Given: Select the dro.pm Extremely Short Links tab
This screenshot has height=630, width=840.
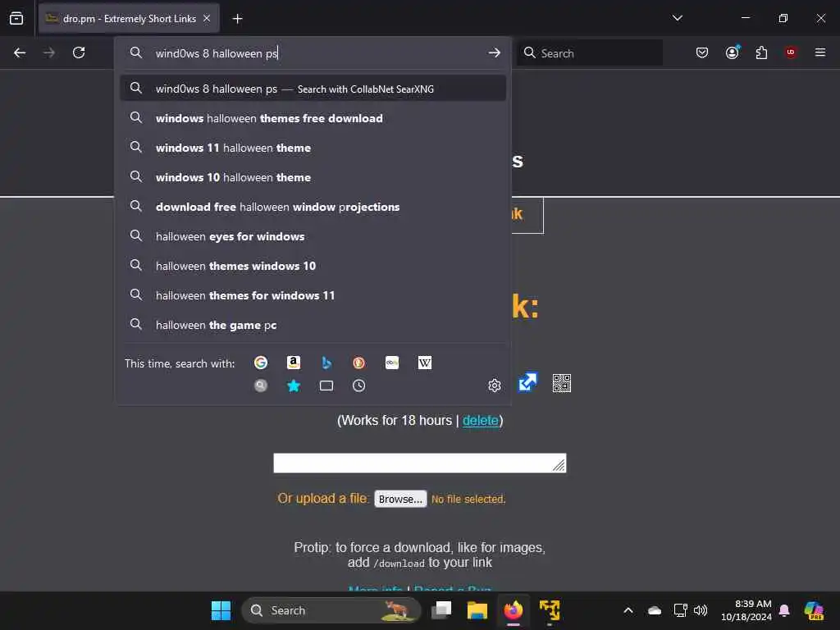Looking at the screenshot, I should pyautogui.click(x=129, y=19).
